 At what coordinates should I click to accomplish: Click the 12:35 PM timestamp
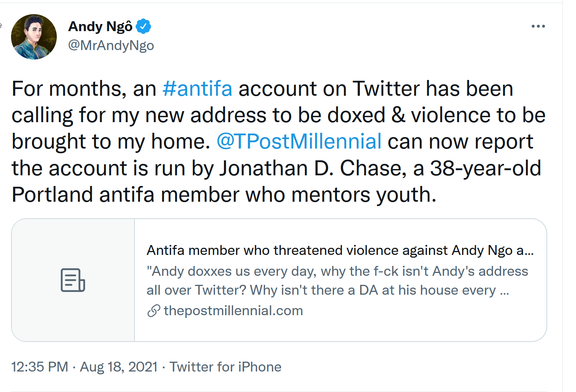(x=40, y=367)
